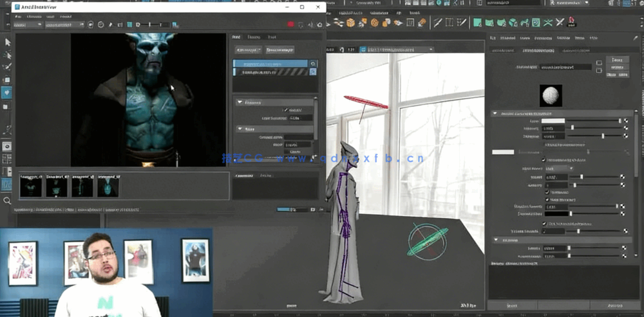Open the dropdown in the light attributes section
Image resolution: width=644 pixels, height=317 pixels.
[558, 168]
